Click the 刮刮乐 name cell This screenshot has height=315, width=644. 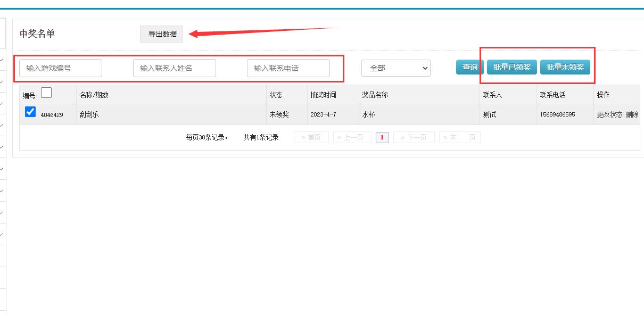tap(89, 114)
